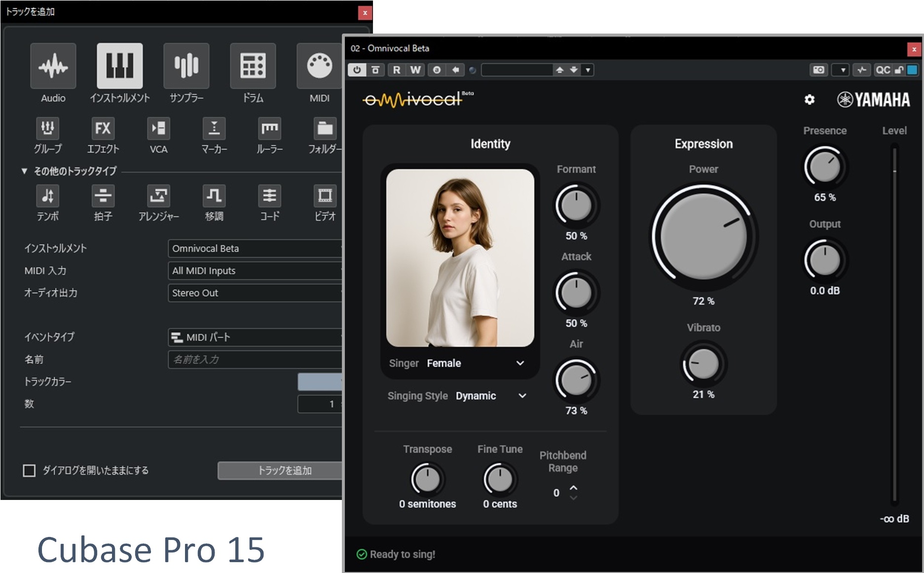The height and width of the screenshot is (573, 924).
Task: Click the plugin snapshot camera icon
Action: tap(818, 70)
